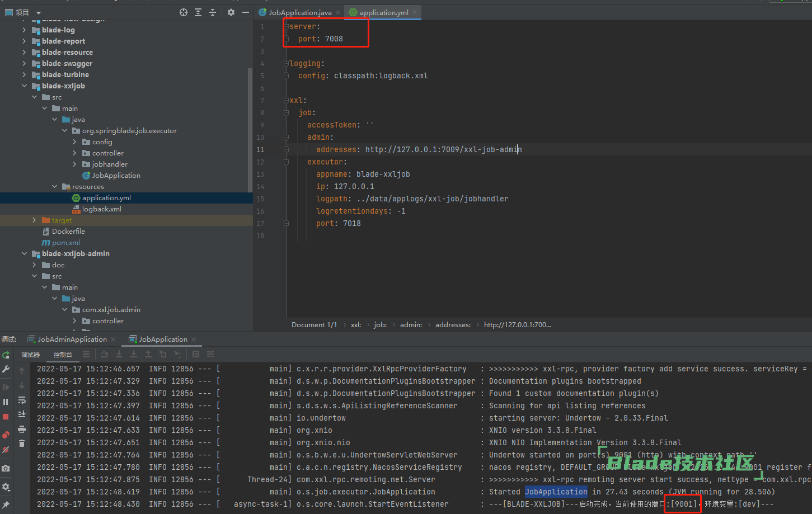
Task: Close the application.yml editor tab
Action: 415,12
